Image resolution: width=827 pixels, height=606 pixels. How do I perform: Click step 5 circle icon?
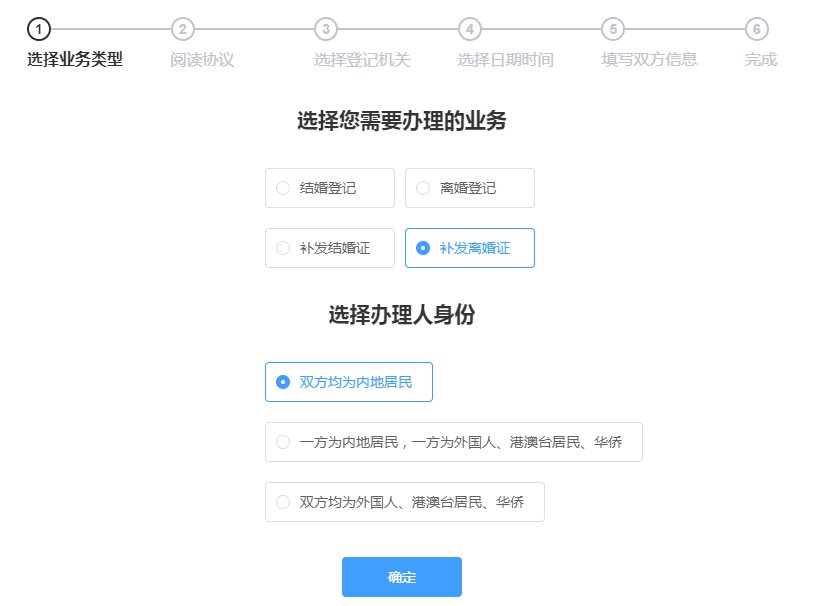pyautogui.click(x=613, y=29)
